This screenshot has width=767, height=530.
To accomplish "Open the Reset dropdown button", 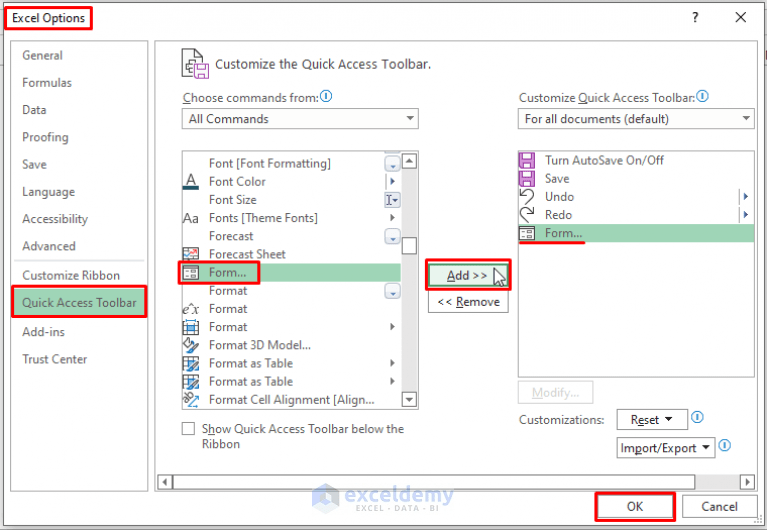I will click(x=652, y=420).
